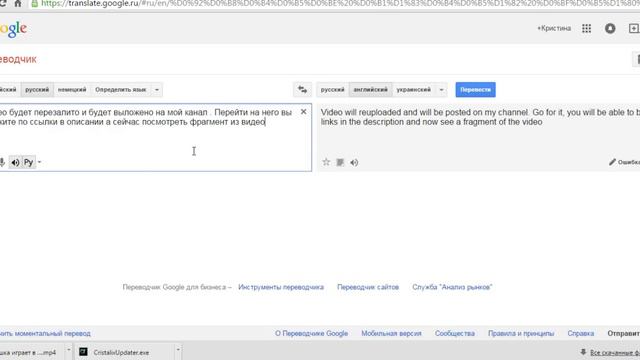
Task: Toggle the Ру input tools keyboard
Action: pyautogui.click(x=28, y=162)
